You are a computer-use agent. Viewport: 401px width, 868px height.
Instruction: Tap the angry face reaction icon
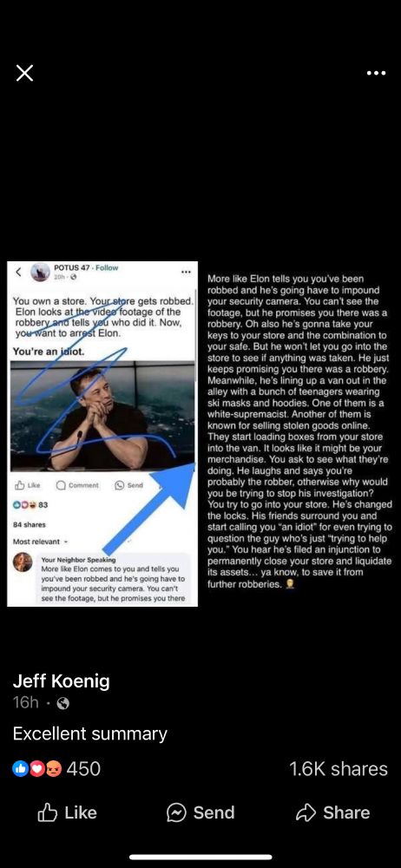pyautogui.click(x=54, y=769)
